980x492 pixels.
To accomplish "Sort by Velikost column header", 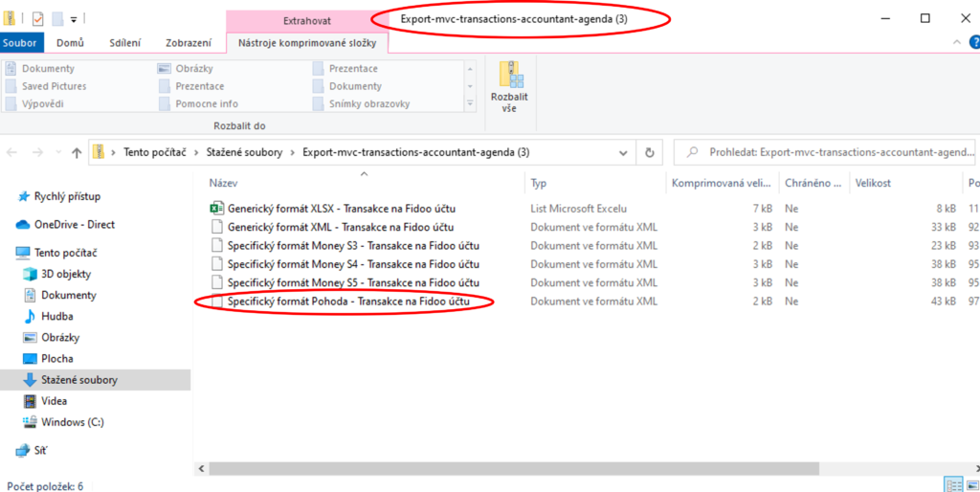I will coord(874,183).
